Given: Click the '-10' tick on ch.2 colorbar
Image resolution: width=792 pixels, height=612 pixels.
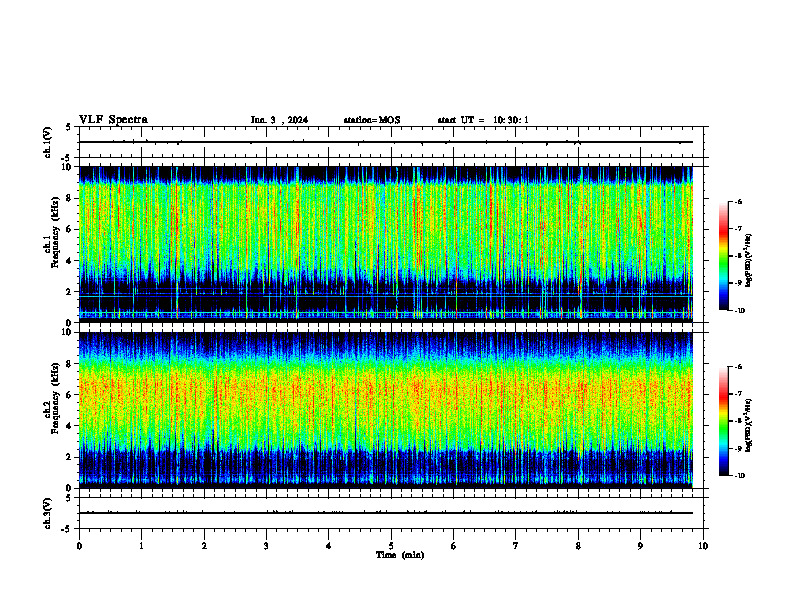Looking at the screenshot, I should point(739,476).
